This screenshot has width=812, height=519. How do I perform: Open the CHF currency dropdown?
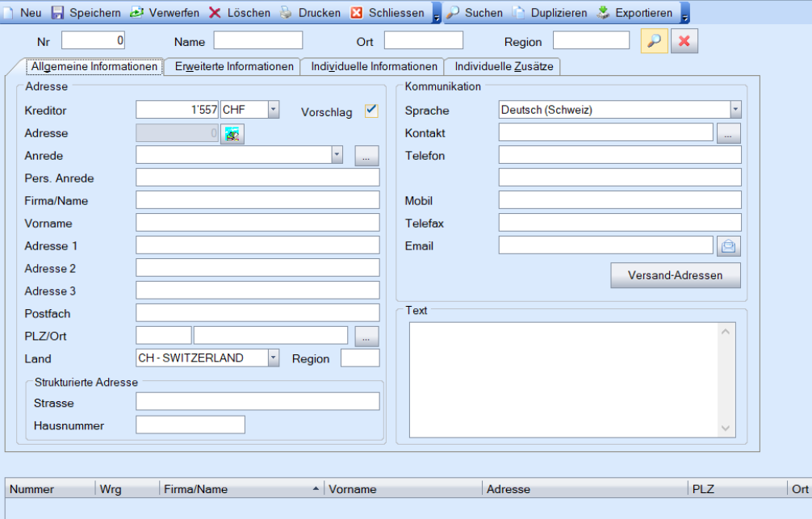pos(273,111)
